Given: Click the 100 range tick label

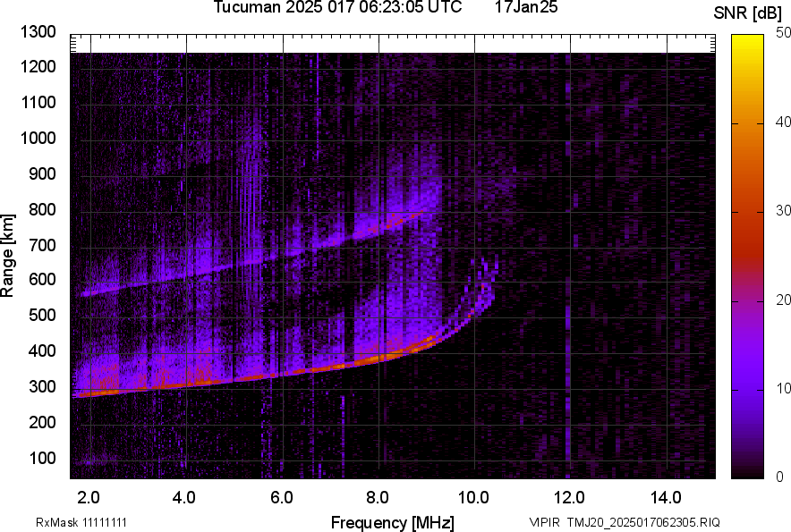Looking at the screenshot, I should (42, 458).
